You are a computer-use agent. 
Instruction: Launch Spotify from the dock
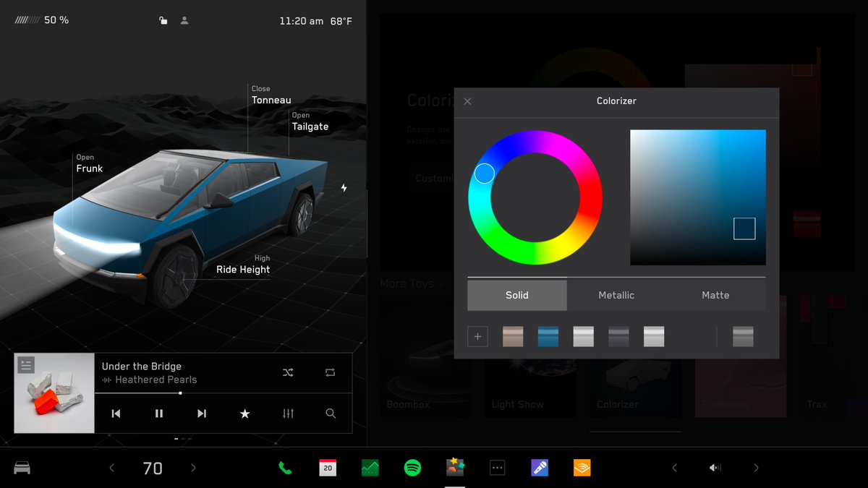[412, 468]
